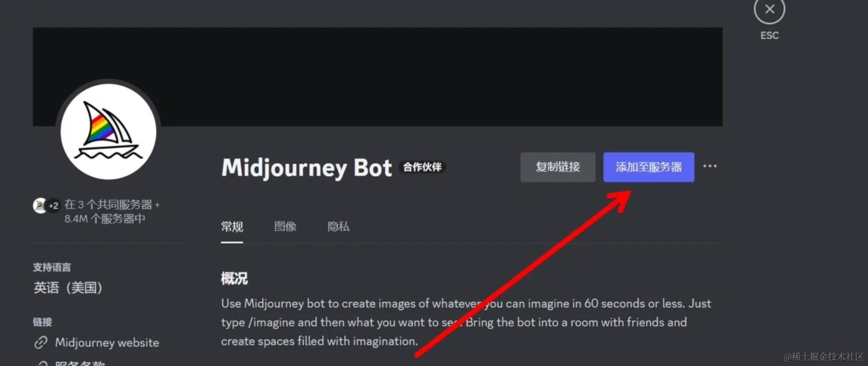
Task: Click the 概况 section heading
Action: click(x=234, y=279)
